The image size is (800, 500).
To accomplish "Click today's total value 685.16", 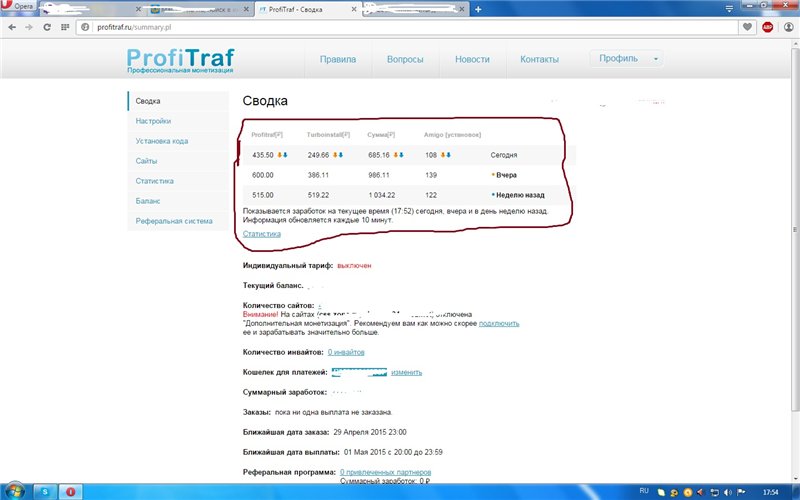I will pyautogui.click(x=379, y=155).
